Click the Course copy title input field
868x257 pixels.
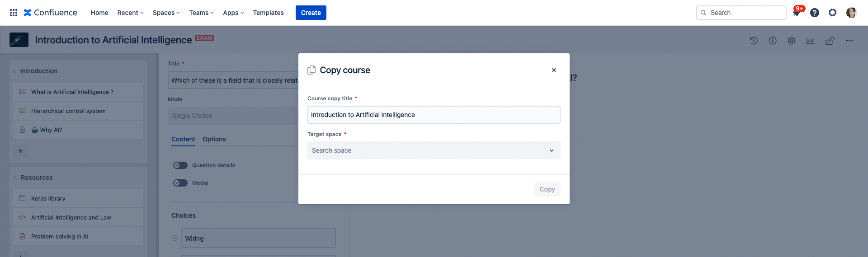(434, 115)
